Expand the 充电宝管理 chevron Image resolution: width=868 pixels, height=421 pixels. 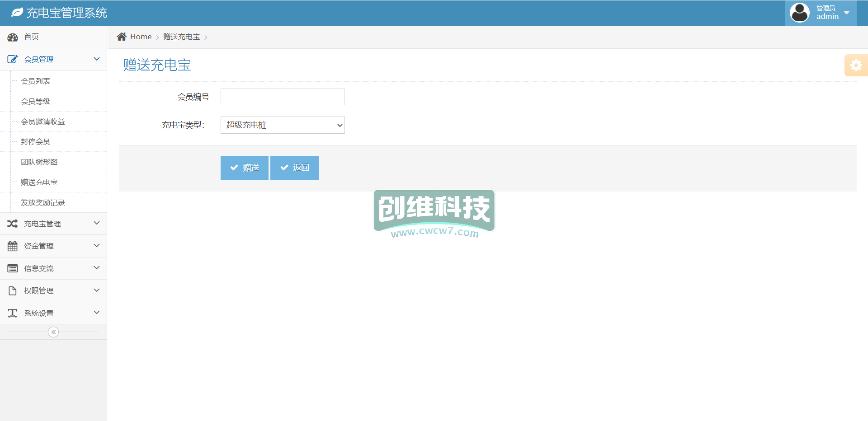pos(96,223)
